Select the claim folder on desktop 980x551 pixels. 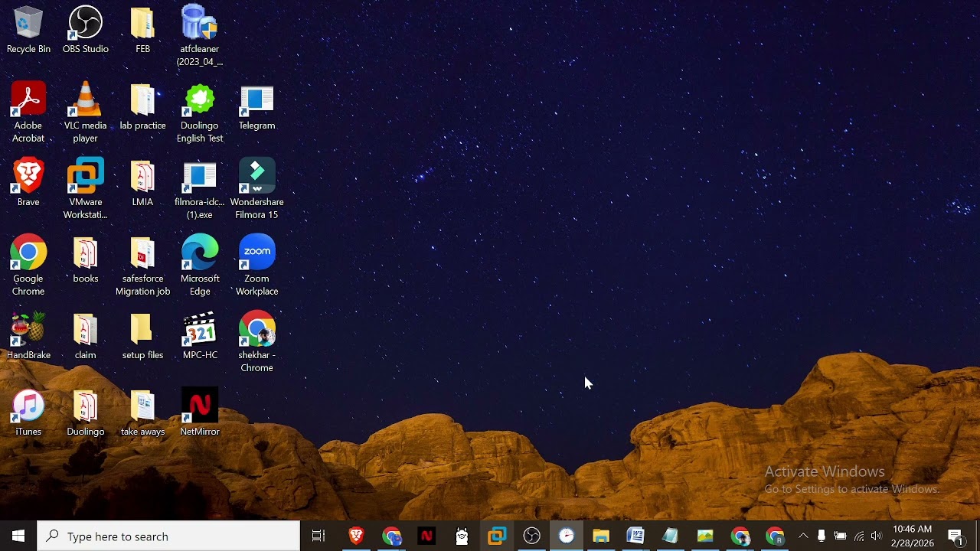point(85,337)
